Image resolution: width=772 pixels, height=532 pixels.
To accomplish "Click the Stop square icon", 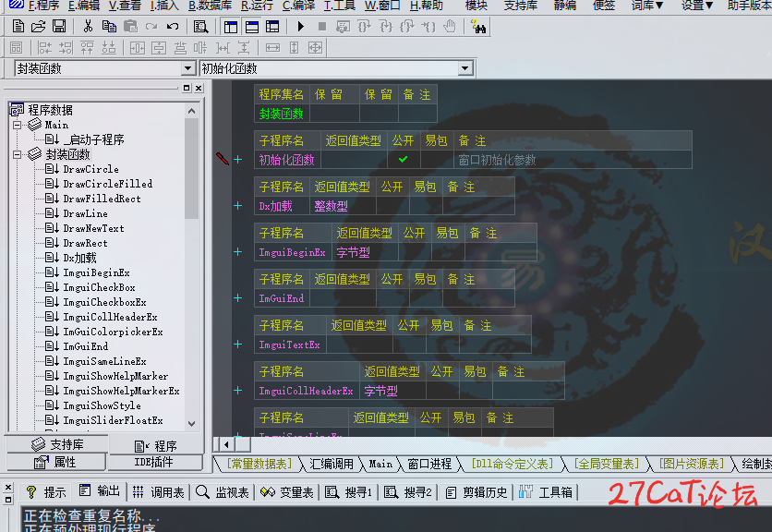I will click(x=322, y=26).
